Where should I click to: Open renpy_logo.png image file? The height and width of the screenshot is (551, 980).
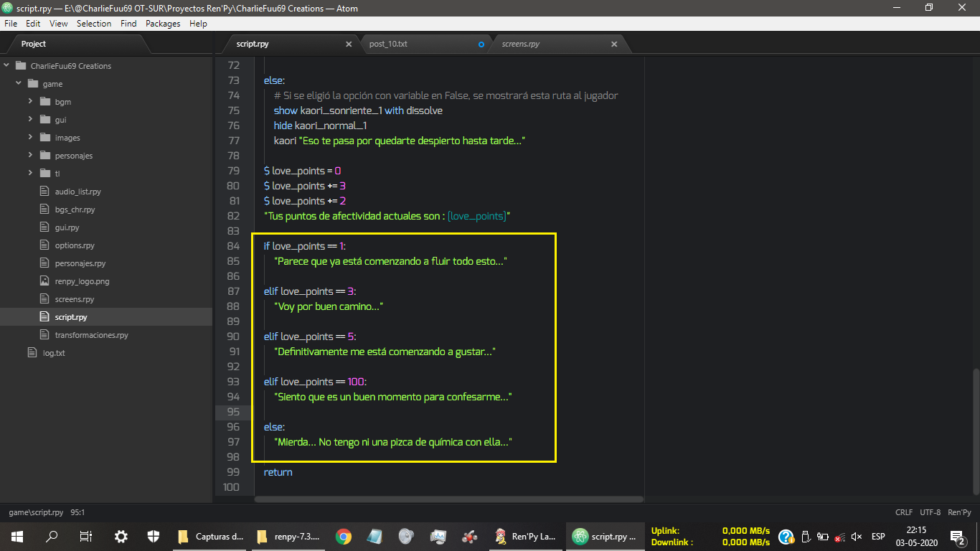[82, 281]
